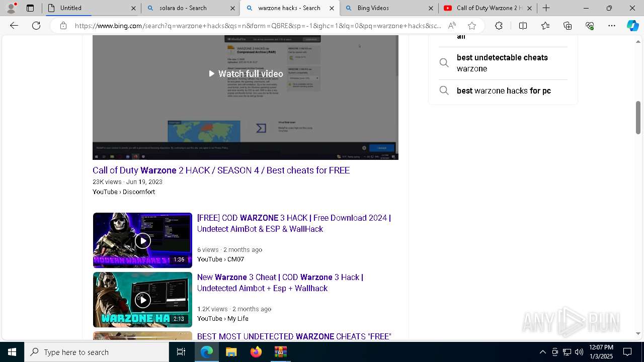Close the Bing Videos tab
Viewport: 644px width, 362px height.
(x=431, y=8)
